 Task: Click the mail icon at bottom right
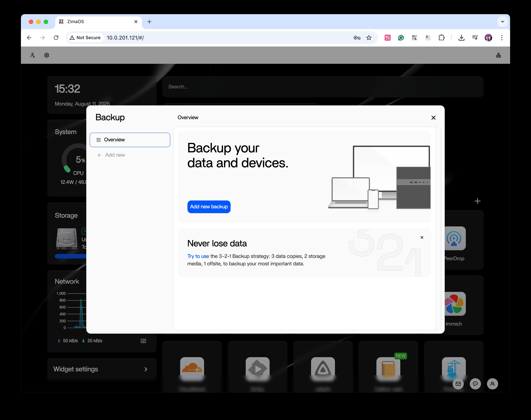458,384
